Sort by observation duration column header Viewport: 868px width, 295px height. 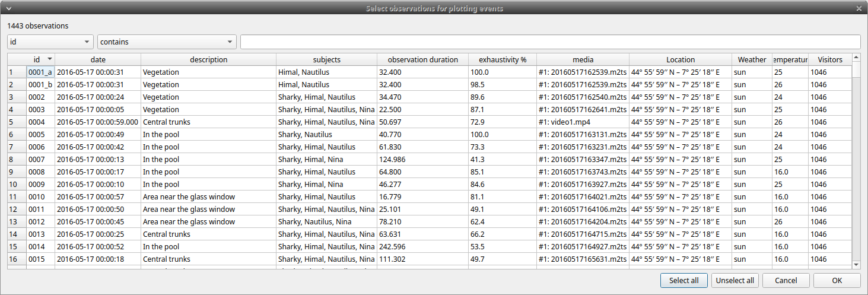(422, 59)
